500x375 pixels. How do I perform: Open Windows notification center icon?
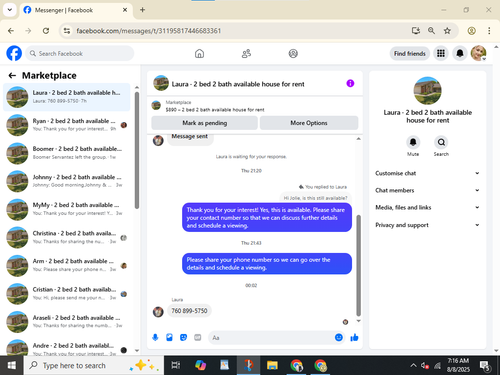pos(484,366)
